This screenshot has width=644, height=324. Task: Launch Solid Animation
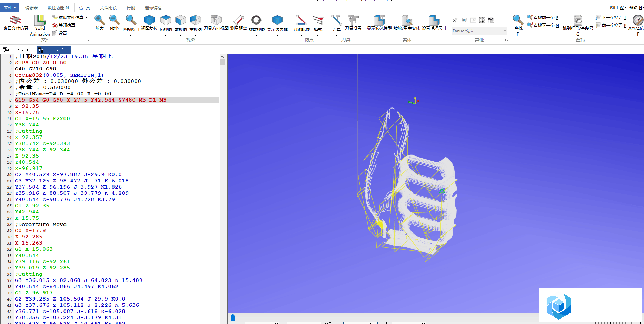click(40, 25)
